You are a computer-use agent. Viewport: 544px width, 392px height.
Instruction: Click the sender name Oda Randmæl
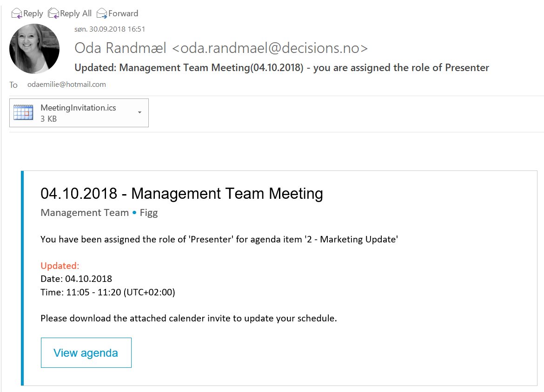pyautogui.click(x=120, y=48)
